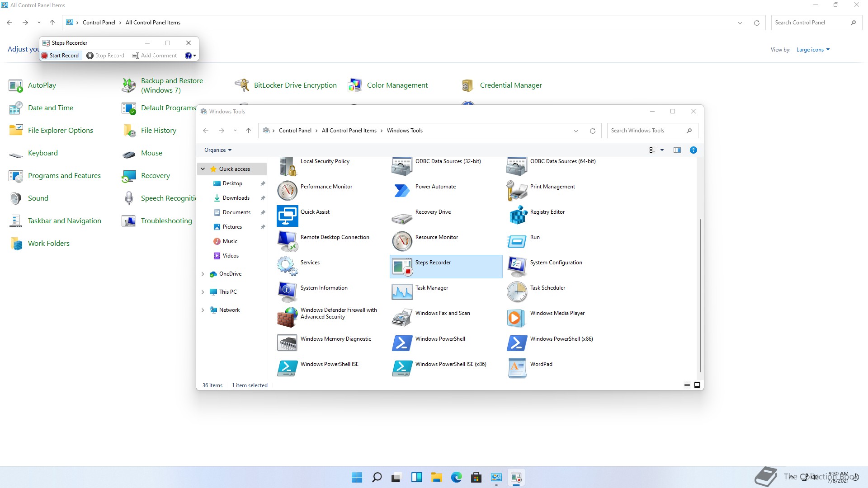Launch Remote Desktop Connection icon
This screenshot has width=868, height=488.
pos(287,241)
